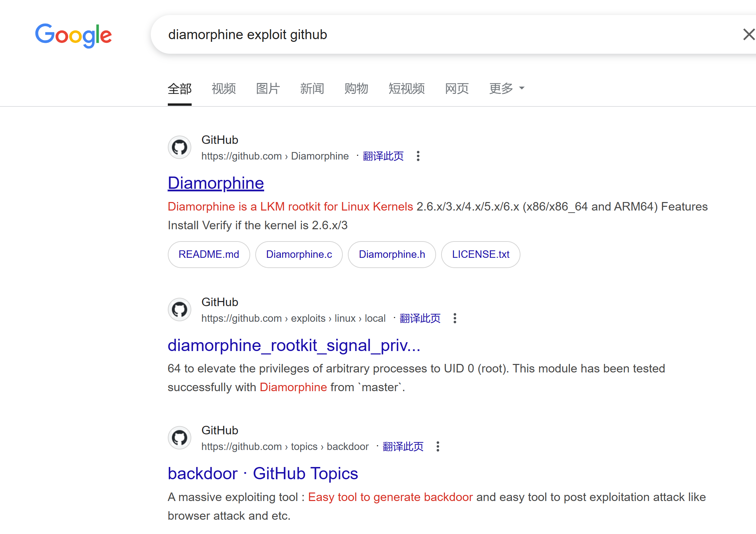The image size is (756, 534).
Task: Click 翻译此页 for the exploits linux local result
Action: click(x=420, y=318)
